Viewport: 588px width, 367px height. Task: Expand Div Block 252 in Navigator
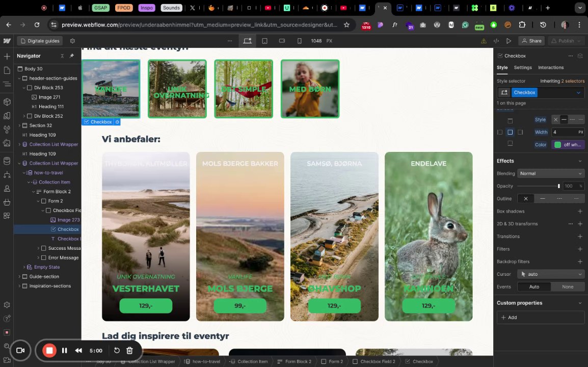click(24, 116)
